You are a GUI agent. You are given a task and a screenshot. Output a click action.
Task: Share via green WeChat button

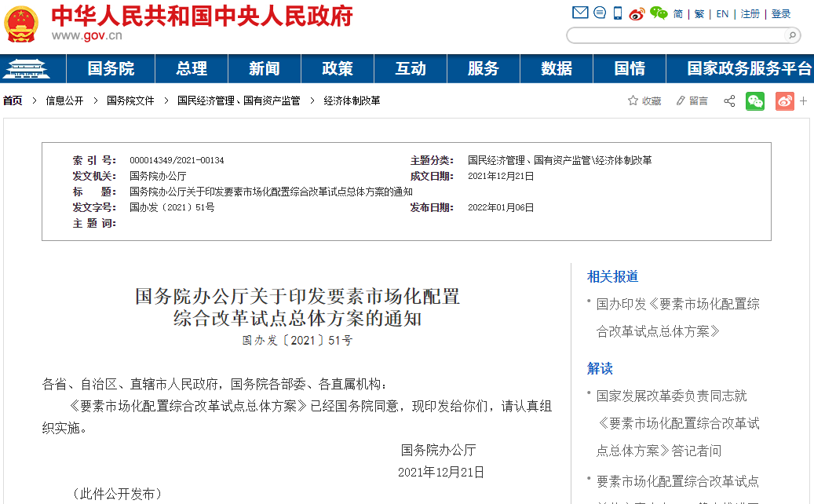click(x=755, y=101)
